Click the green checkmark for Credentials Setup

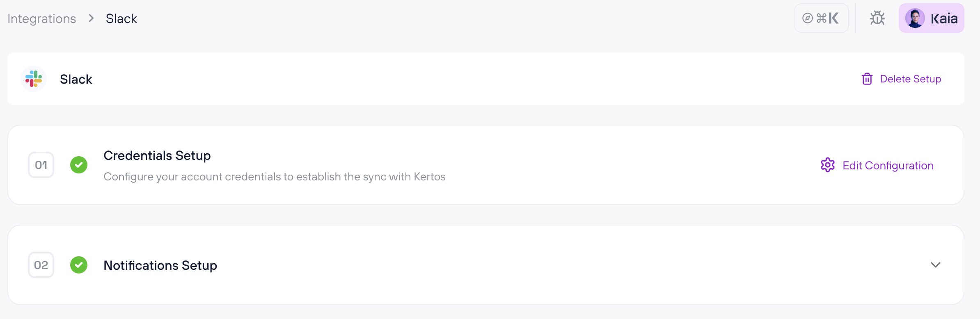tap(79, 165)
